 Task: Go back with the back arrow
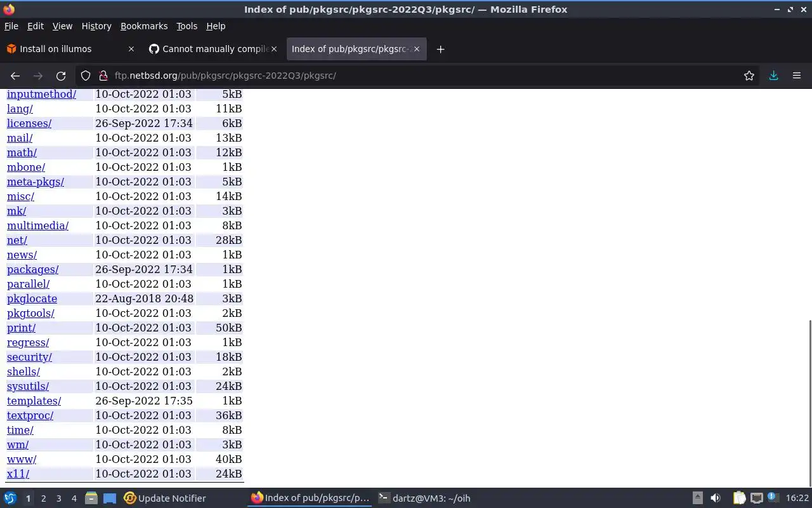point(15,76)
